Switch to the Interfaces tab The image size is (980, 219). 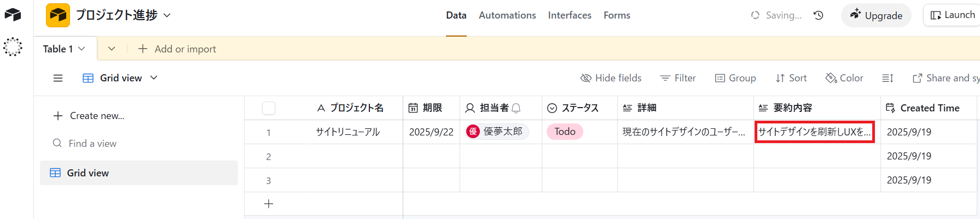[x=570, y=15]
